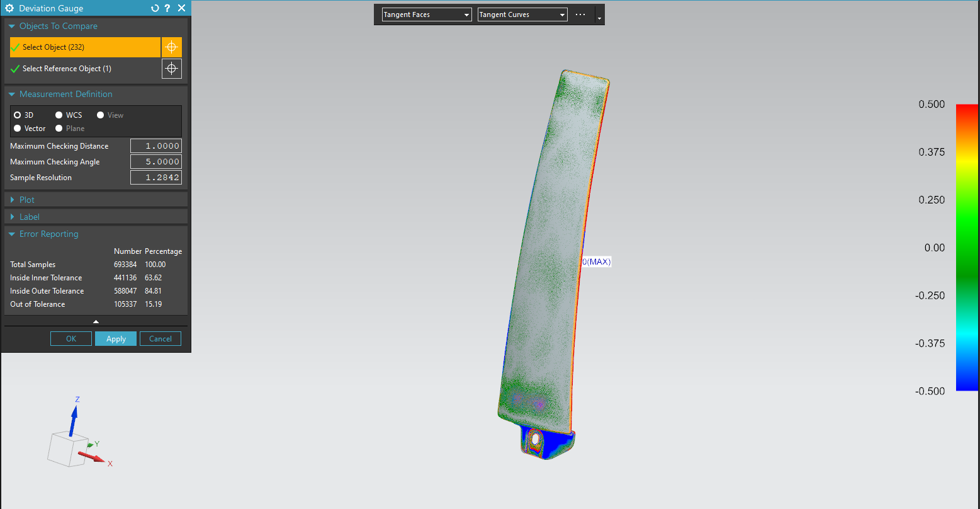Click the Select Object (232) row

click(85, 47)
